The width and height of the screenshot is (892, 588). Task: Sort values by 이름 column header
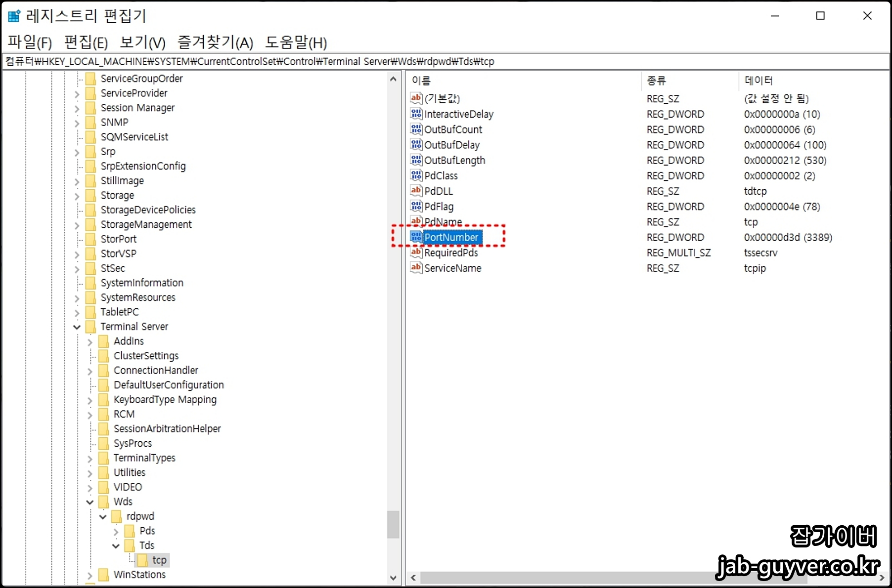click(x=523, y=81)
